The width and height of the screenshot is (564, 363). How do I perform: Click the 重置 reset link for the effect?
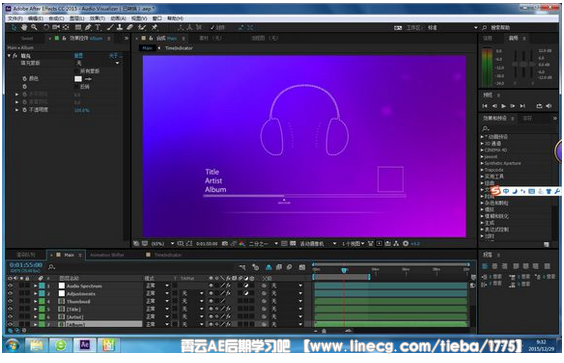78,55
